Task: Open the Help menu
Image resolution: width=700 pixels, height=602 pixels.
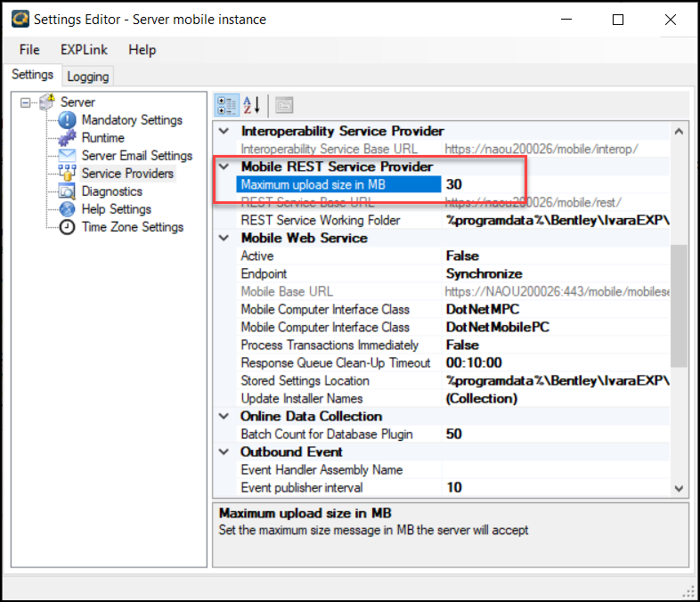Action: tap(142, 50)
